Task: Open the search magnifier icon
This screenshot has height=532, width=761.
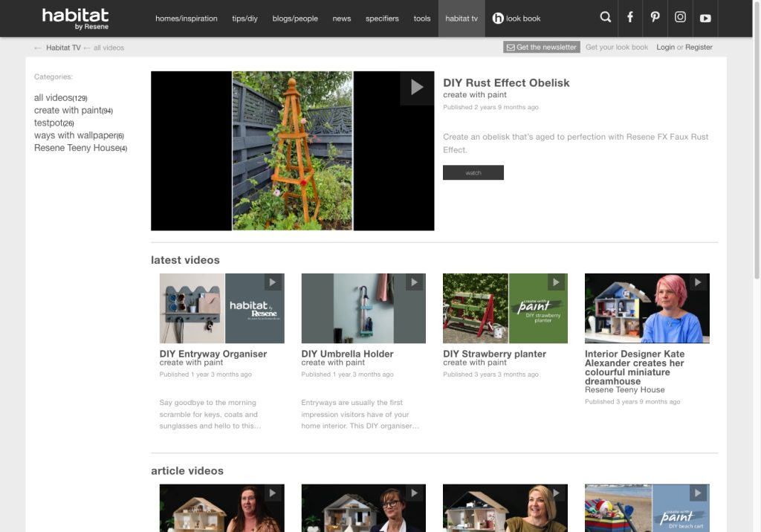Action: click(606, 18)
